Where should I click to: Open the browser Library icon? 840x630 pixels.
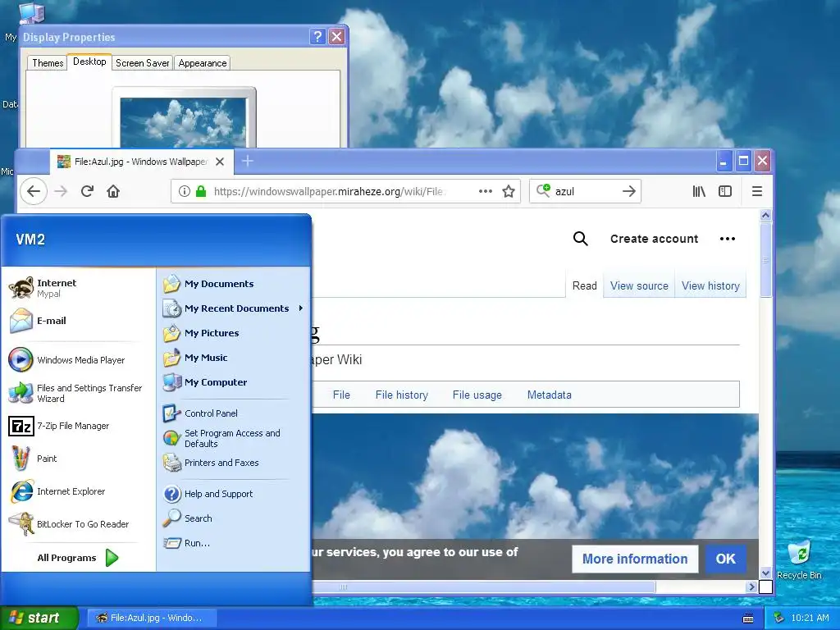pos(699,191)
